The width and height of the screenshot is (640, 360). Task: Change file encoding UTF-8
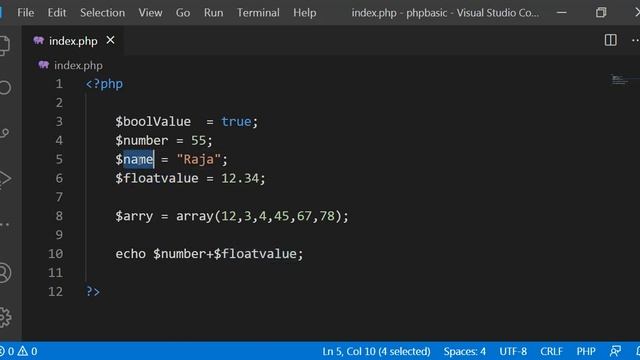[x=513, y=351]
